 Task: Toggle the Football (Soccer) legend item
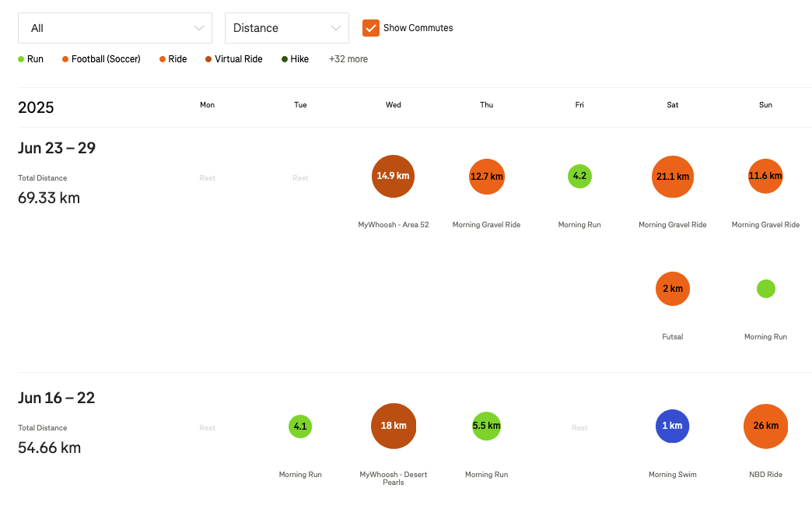tap(101, 59)
